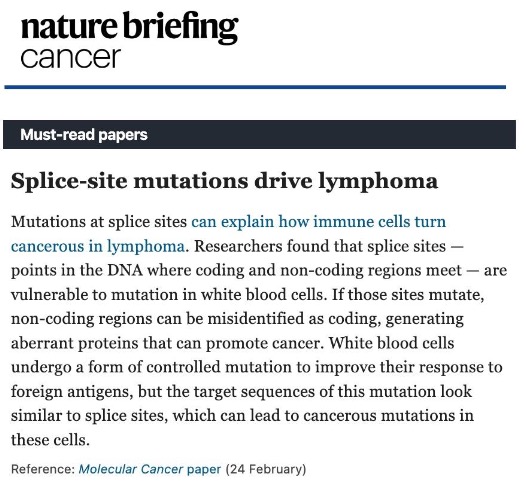The width and height of the screenshot is (526, 488).
Task: Click the words 'Mutations at splice sites'
Action: pyautogui.click(x=99, y=222)
